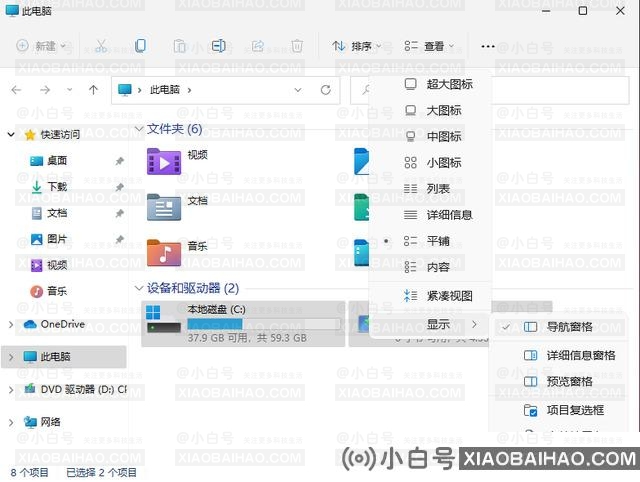Open the three-dots See more menu
This screenshot has width=640, height=482.
[488, 46]
